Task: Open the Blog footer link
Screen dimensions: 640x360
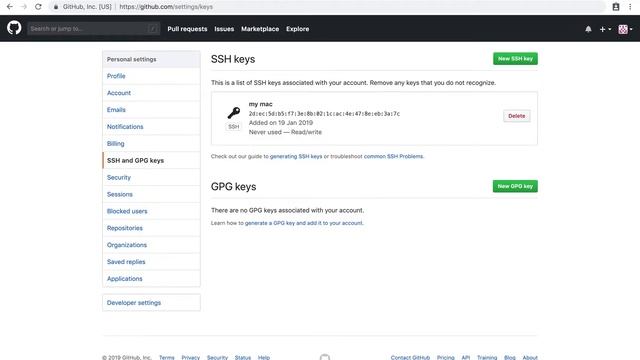Action: click(x=510, y=358)
